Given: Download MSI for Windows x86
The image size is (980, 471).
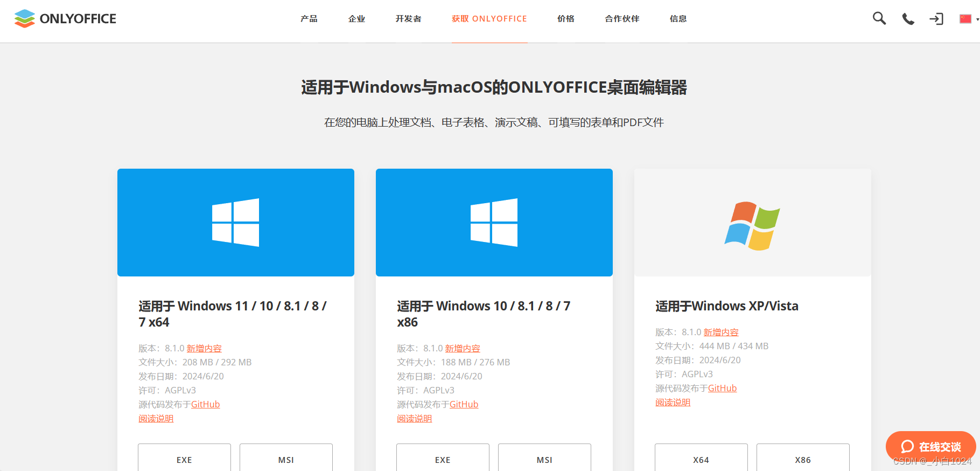Looking at the screenshot, I should click(544, 458).
